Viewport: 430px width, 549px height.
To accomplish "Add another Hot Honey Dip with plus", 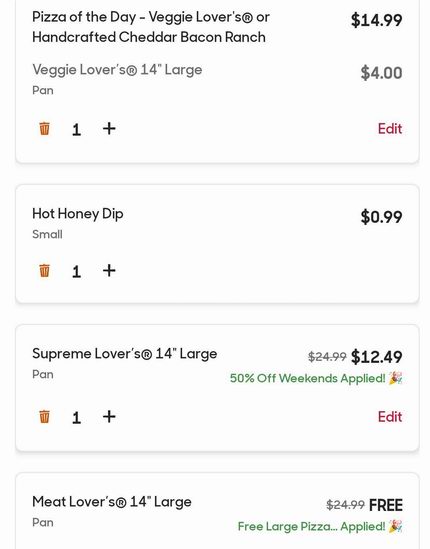I will click(109, 271).
